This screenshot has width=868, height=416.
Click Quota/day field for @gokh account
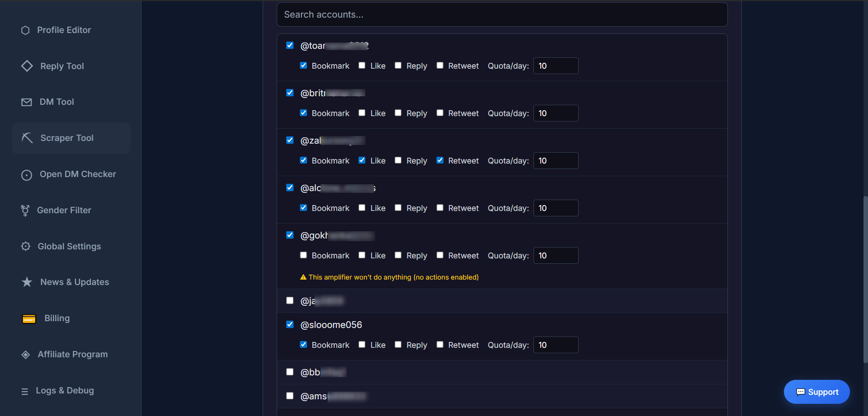[556, 256]
